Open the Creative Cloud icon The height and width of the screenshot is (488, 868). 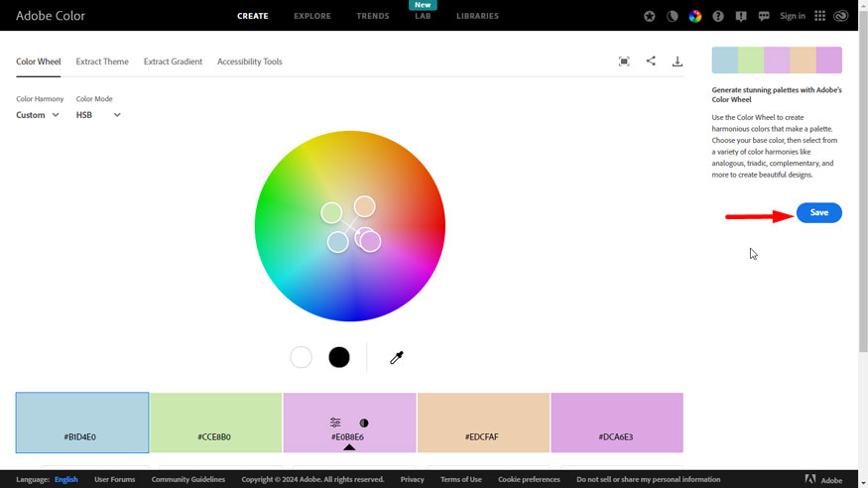pos(841,16)
